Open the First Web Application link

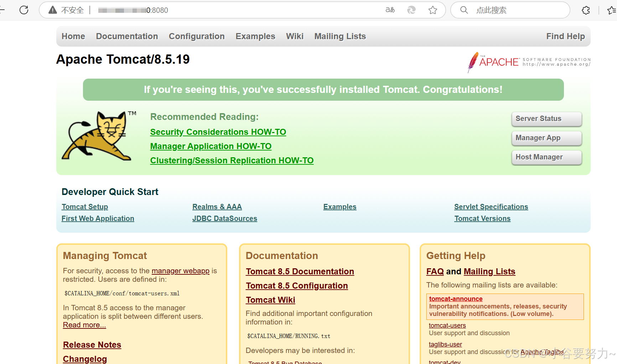click(98, 218)
